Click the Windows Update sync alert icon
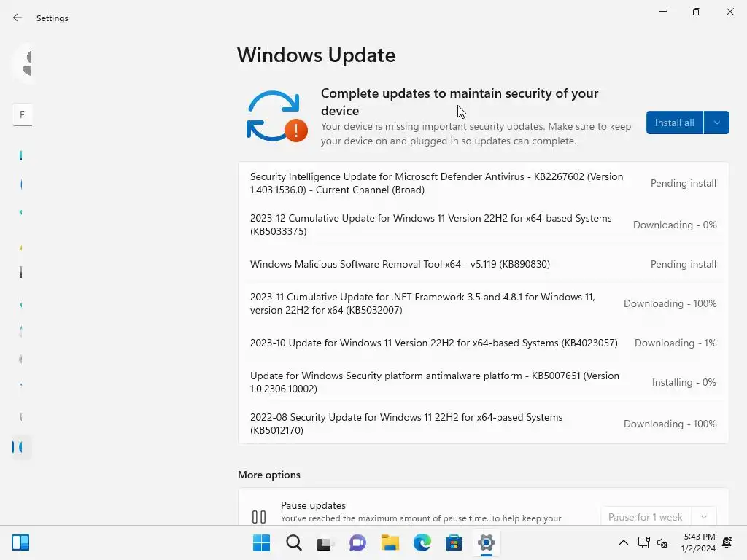 (x=276, y=116)
